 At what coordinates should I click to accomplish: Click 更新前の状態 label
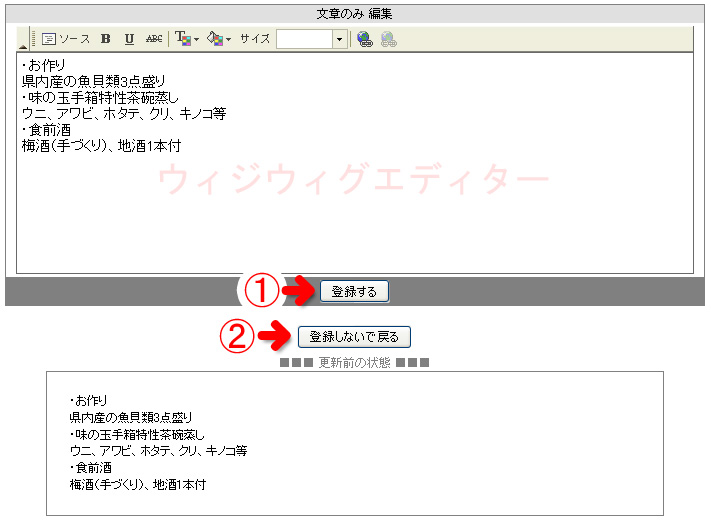[x=355, y=363]
